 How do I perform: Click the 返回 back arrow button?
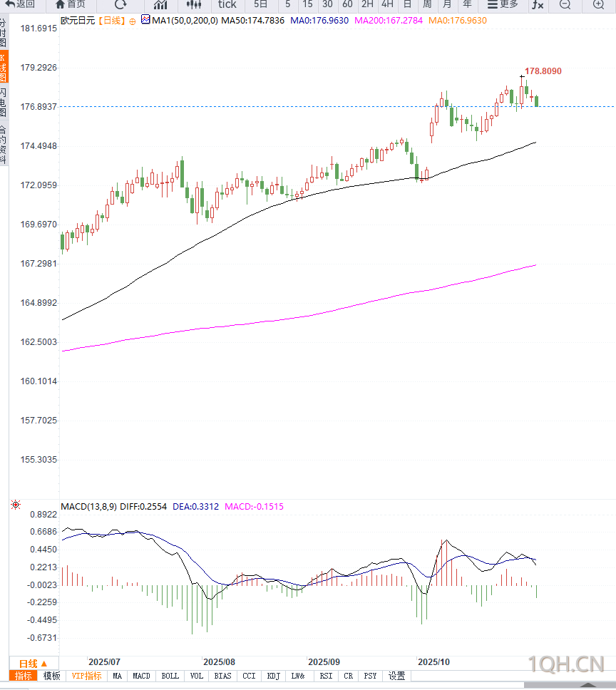tap(20, 4)
